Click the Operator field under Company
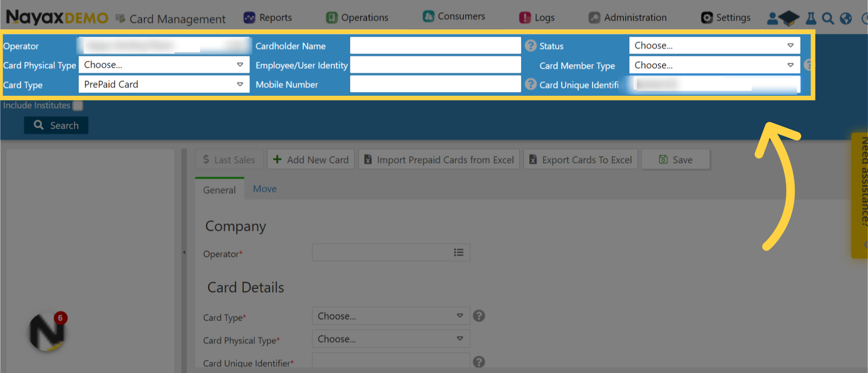 tap(391, 252)
